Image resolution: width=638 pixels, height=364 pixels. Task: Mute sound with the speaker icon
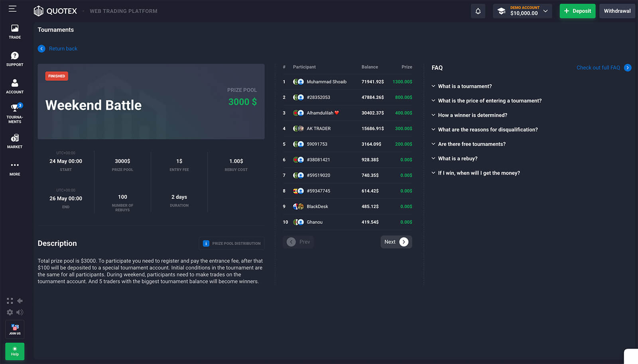[x=20, y=312]
